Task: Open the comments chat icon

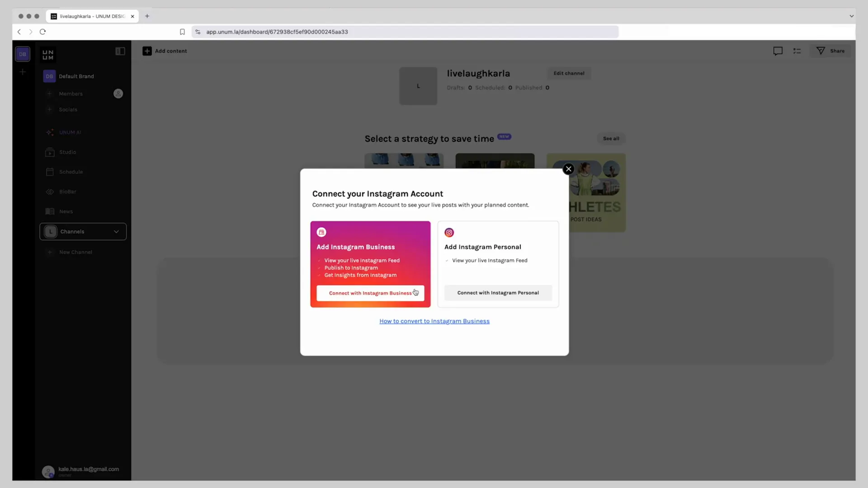Action: click(778, 51)
